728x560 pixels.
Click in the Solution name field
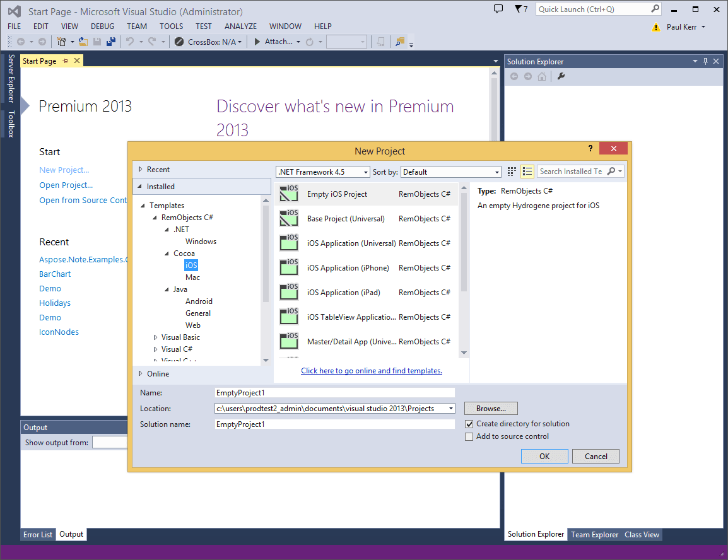[x=335, y=424]
